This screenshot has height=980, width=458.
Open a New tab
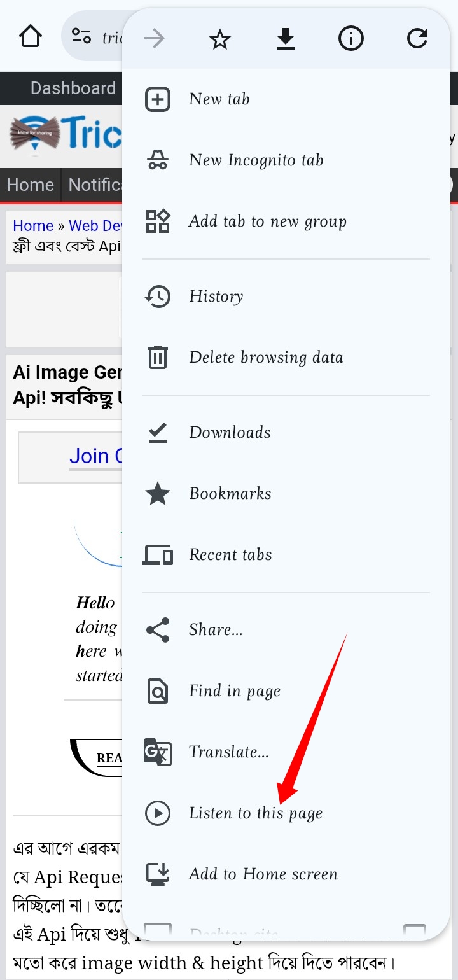(x=219, y=99)
